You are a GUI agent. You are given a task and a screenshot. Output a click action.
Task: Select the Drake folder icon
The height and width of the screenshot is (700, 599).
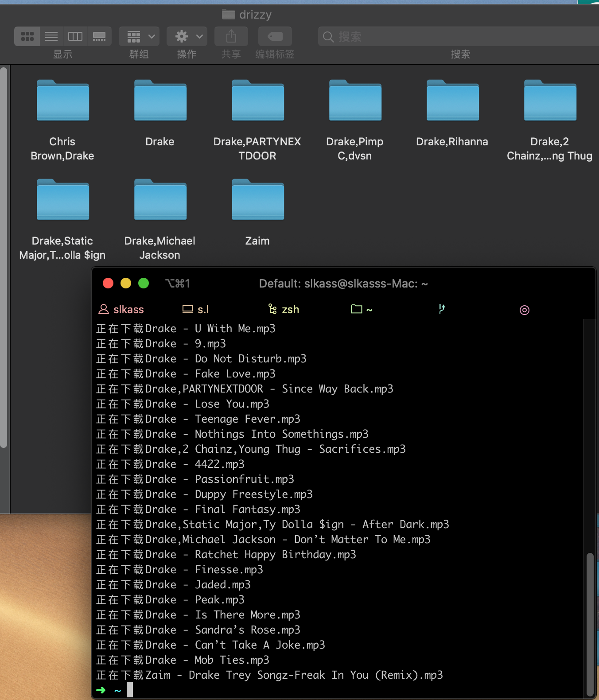click(x=160, y=100)
